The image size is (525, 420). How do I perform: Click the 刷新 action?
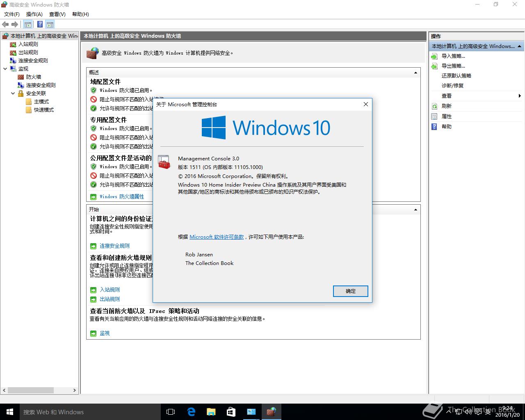coord(446,106)
